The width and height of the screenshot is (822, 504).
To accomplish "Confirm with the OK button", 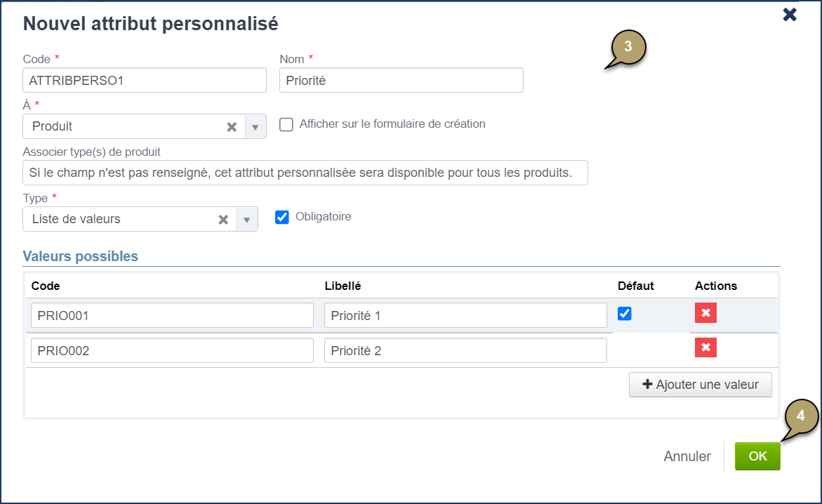I will [x=757, y=456].
